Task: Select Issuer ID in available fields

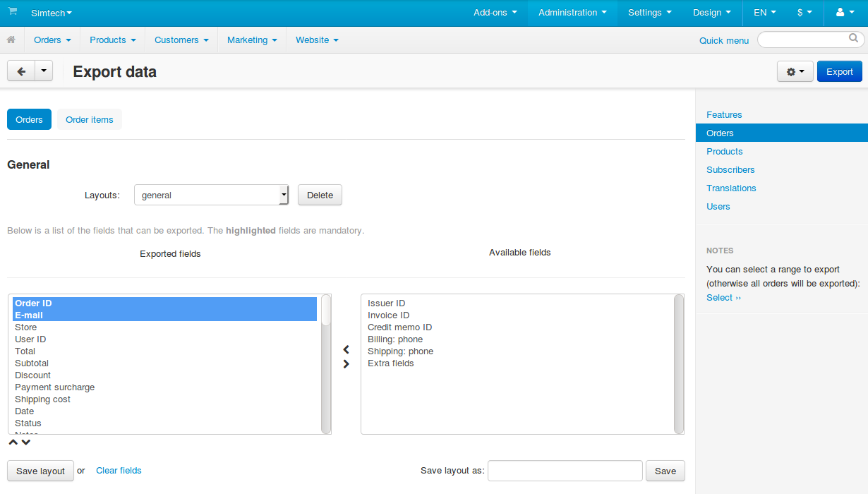Action: [x=517, y=303]
